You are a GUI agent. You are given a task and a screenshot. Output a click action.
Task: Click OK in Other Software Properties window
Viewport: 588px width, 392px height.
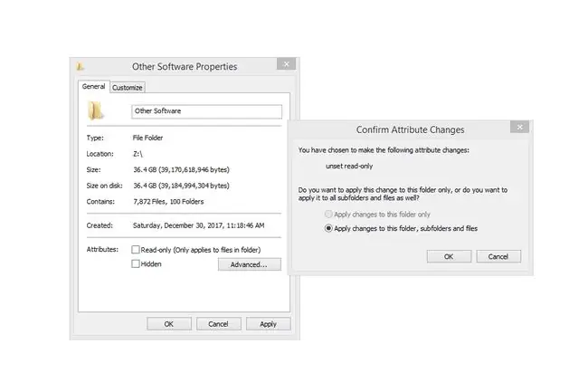point(169,324)
